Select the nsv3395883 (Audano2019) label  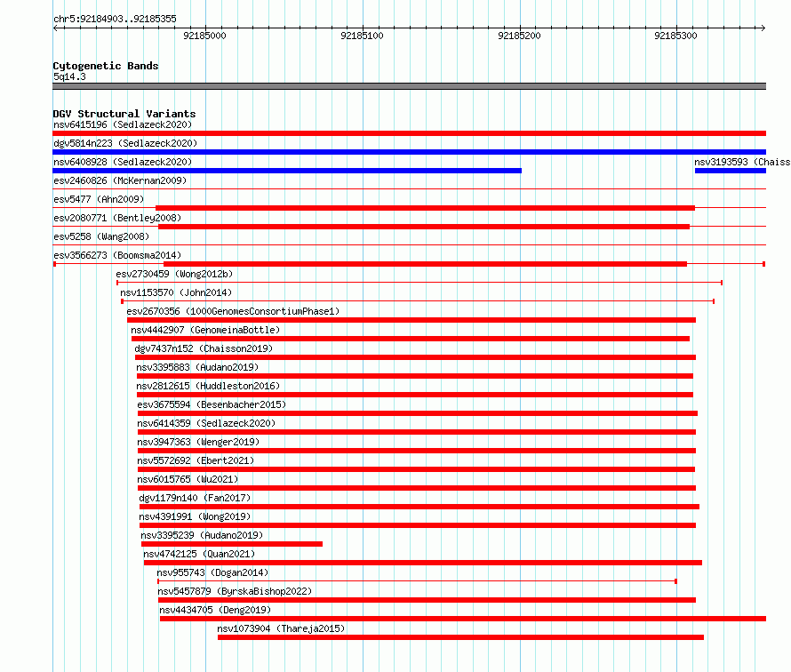click(197, 367)
